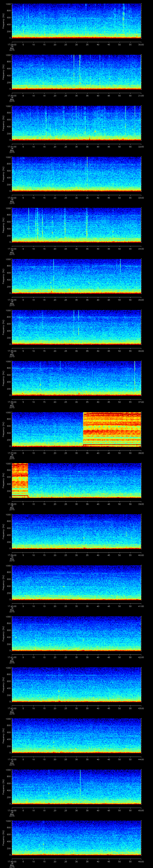The height and width of the screenshot is (868, 153).
Task: Select the spectrogram panel starting at 17:39:00
Action: (x=76, y=531)
